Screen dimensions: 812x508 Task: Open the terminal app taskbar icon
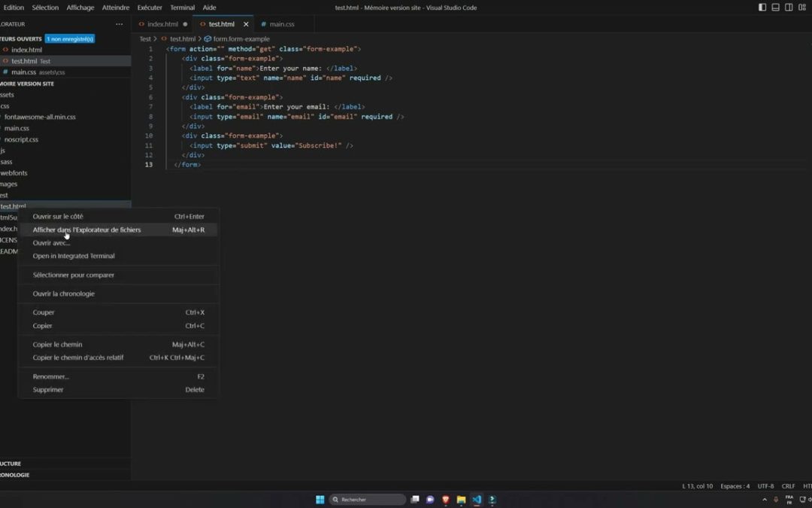[492, 500]
